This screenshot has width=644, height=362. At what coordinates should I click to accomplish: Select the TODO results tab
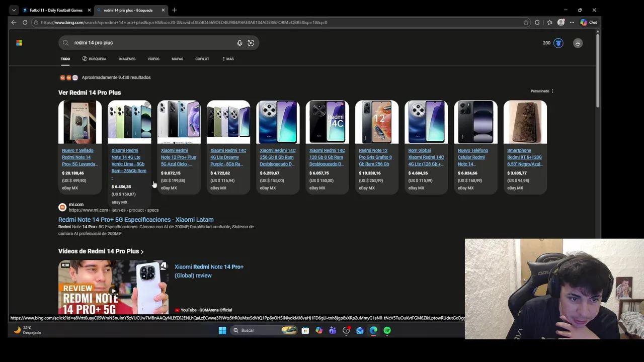tap(65, 59)
